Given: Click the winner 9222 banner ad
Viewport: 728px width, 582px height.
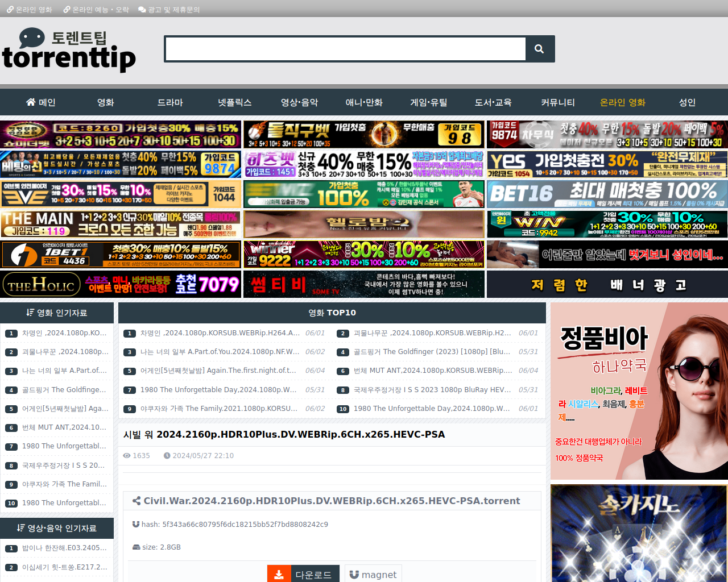Looking at the screenshot, I should [364, 254].
